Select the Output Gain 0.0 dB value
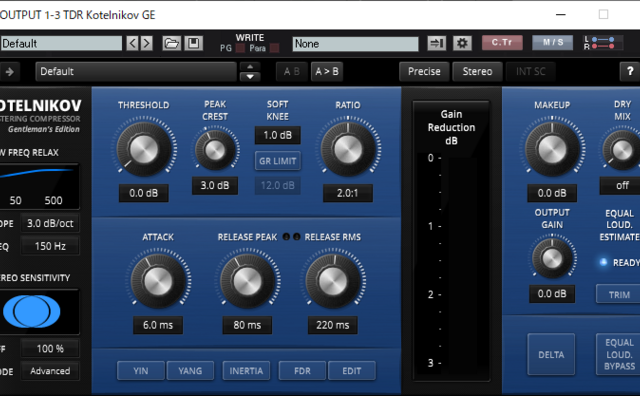Screen dimensions: 640x396 click(x=552, y=294)
